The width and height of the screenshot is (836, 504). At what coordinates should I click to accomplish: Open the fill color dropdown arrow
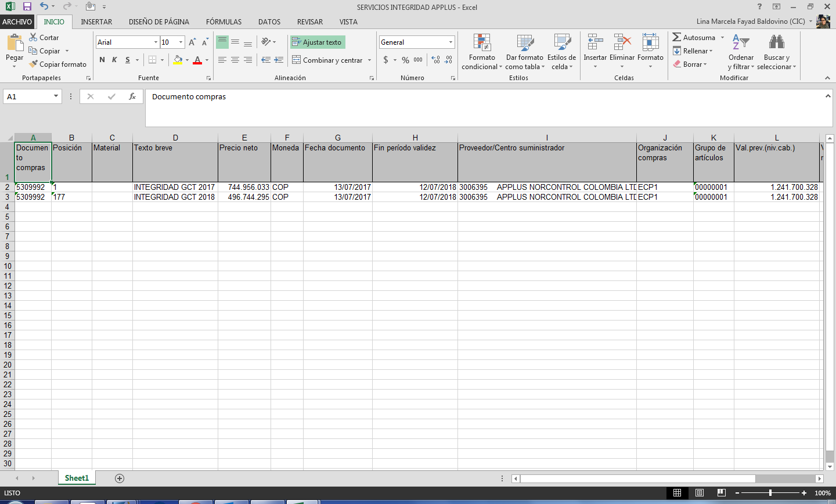(x=187, y=60)
